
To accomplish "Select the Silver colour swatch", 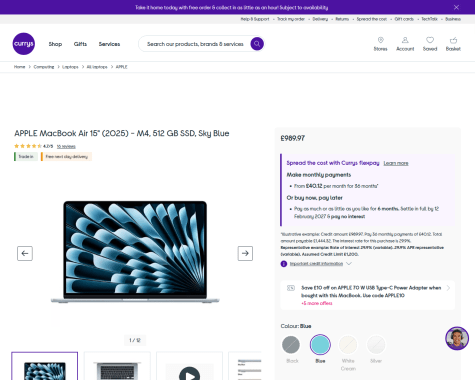I will coord(376,345).
